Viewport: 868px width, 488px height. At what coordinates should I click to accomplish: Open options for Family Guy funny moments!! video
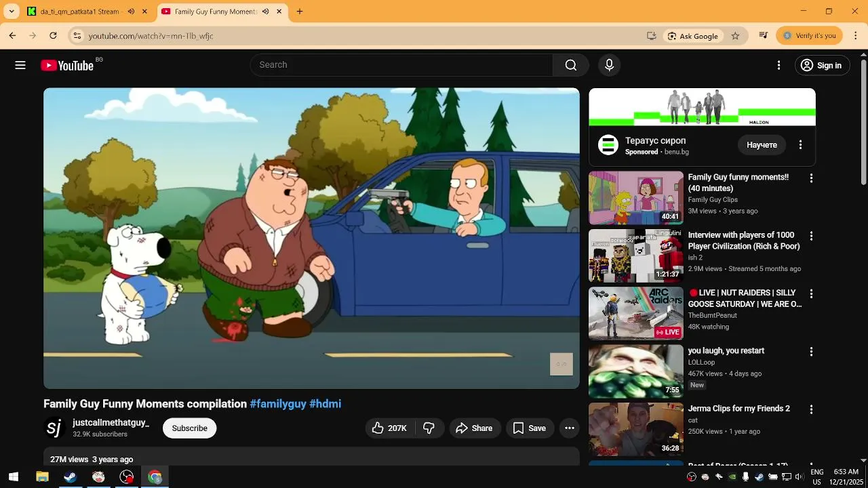tap(811, 178)
